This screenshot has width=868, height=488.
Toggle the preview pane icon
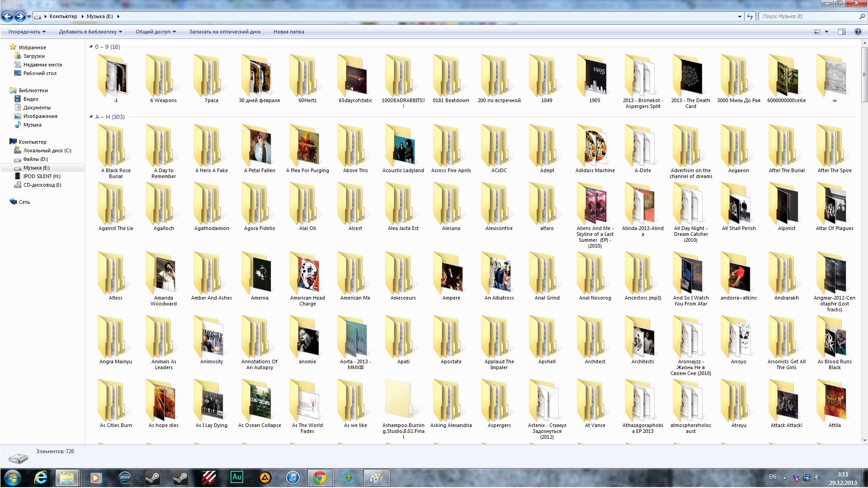click(841, 32)
